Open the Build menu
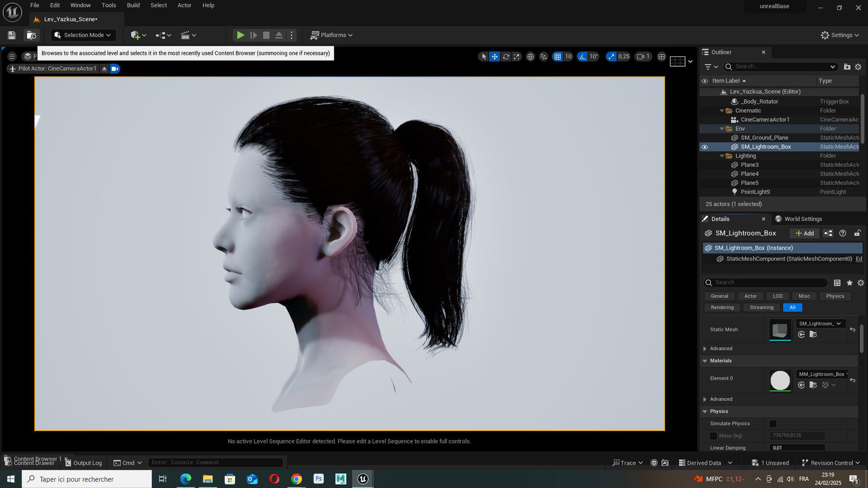This screenshot has width=868, height=488. point(133,5)
